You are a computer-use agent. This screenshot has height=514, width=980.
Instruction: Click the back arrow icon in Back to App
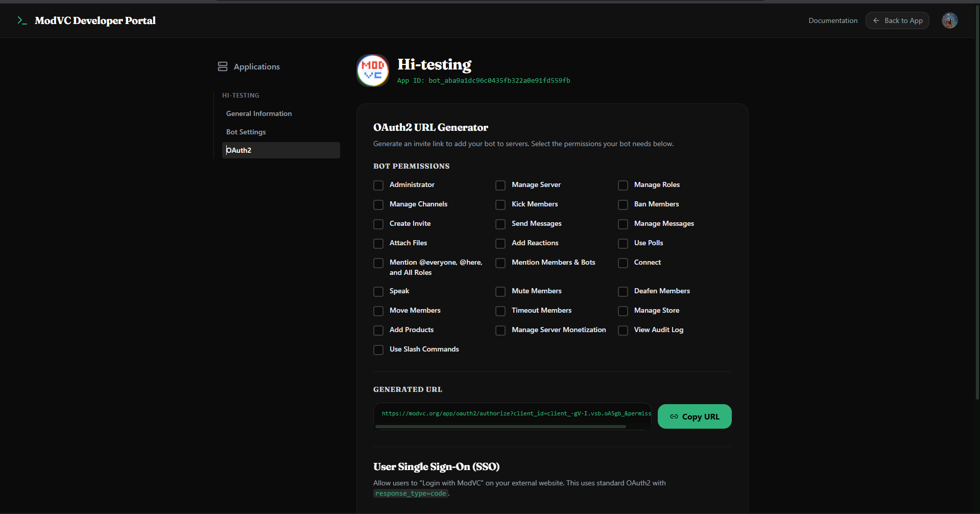tap(876, 20)
